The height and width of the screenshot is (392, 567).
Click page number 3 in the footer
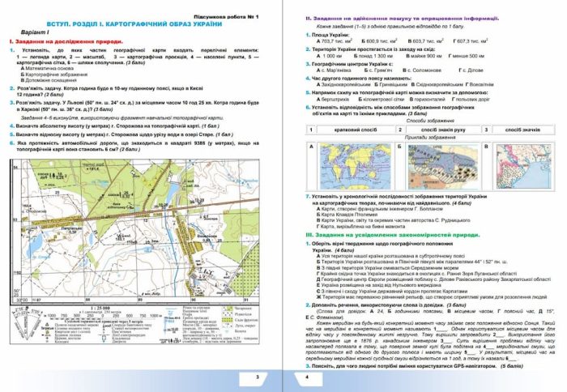pos(258,377)
